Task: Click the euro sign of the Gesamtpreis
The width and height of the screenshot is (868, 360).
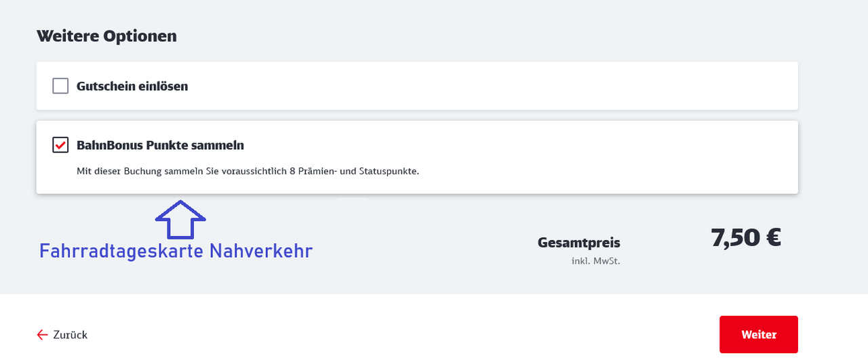Action: tap(772, 239)
